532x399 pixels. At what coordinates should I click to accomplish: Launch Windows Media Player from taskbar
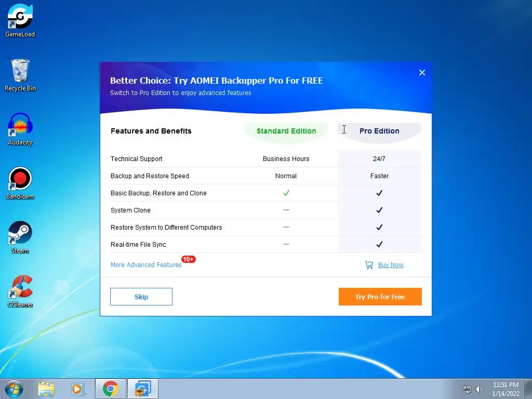click(77, 389)
